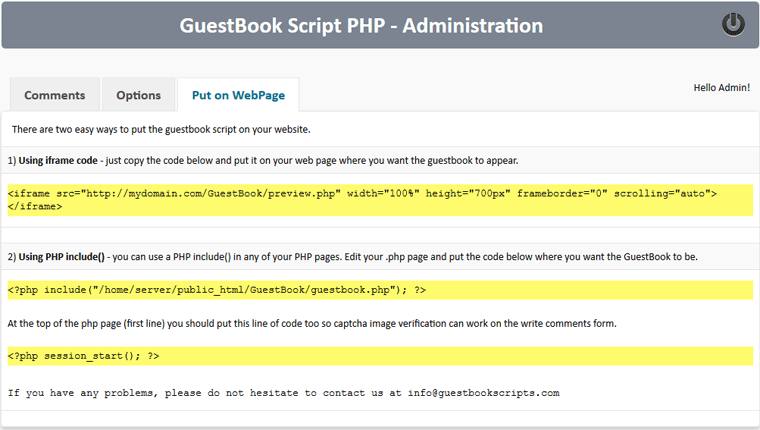This screenshot has width=760, height=430.
Task: Click the 'There are two easy ways' sentence
Action: (161, 129)
